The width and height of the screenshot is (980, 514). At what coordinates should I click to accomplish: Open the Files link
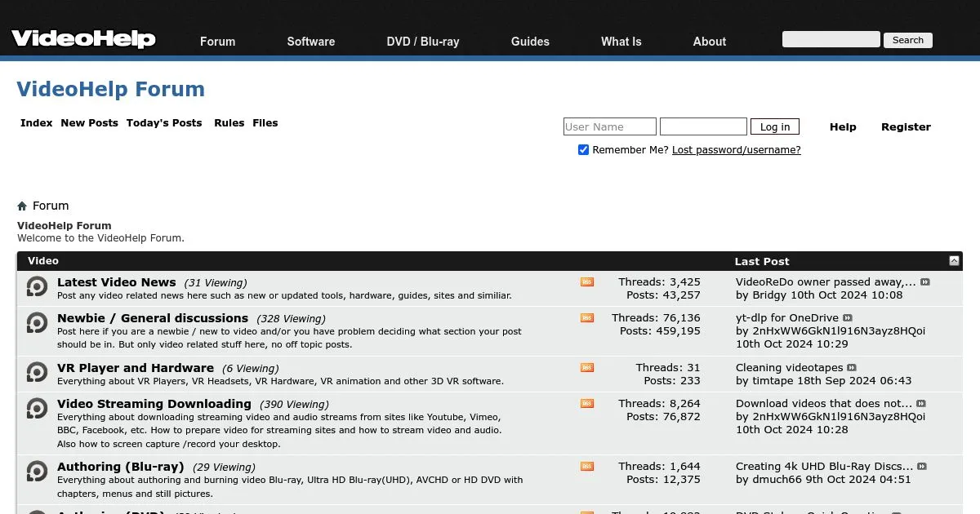265,123
